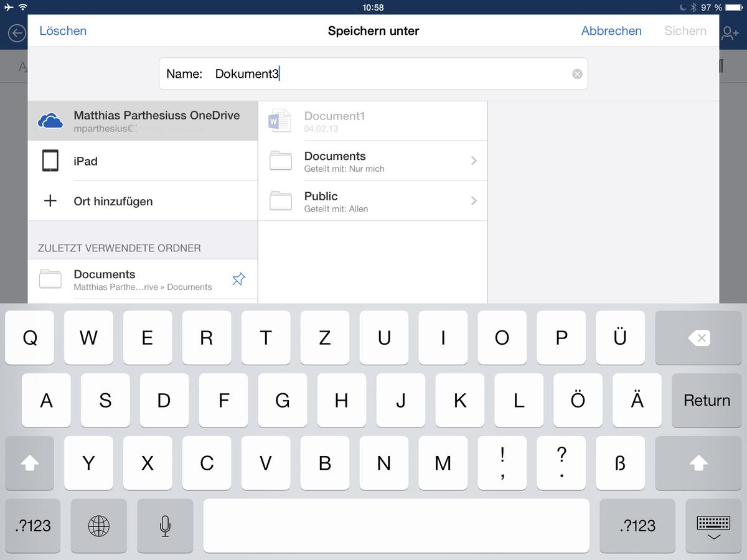Click the Wi-Fi icon in status bar
Viewport: 747px width, 560px height.
(23, 7)
